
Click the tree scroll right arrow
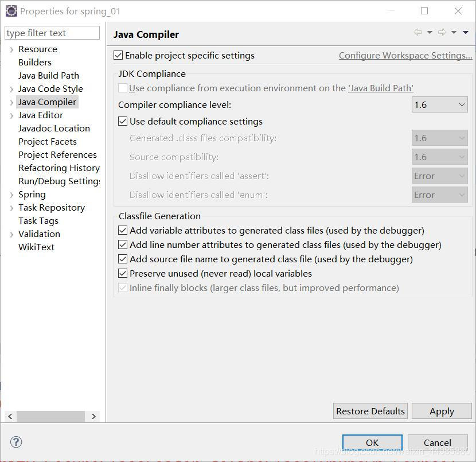tap(93, 416)
